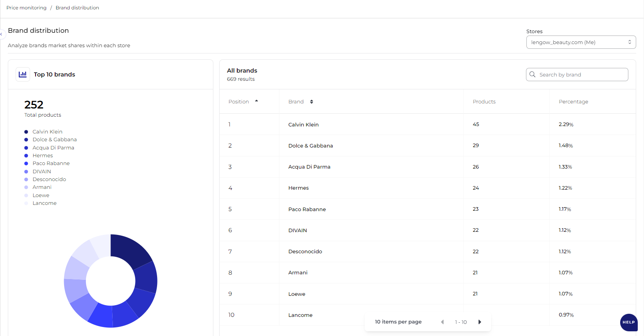644x336 pixels.
Task: Go to previous page of brands
Action: tap(442, 322)
